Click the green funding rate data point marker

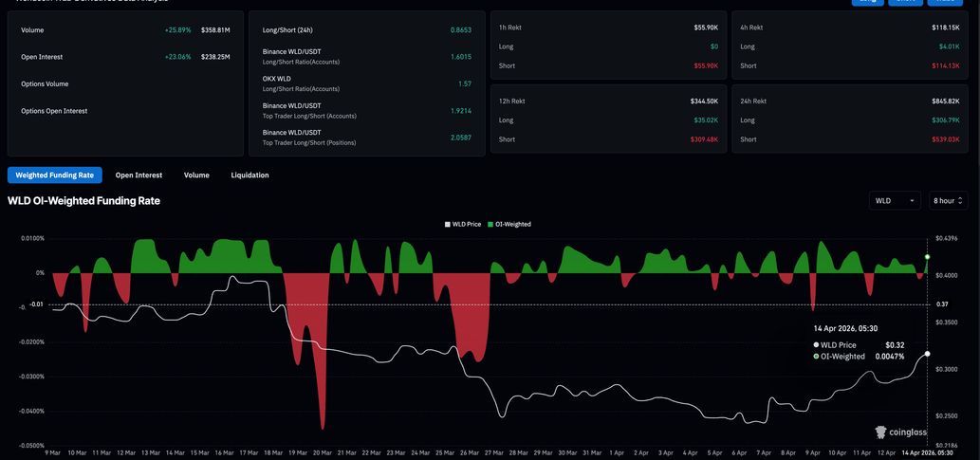tap(927, 257)
